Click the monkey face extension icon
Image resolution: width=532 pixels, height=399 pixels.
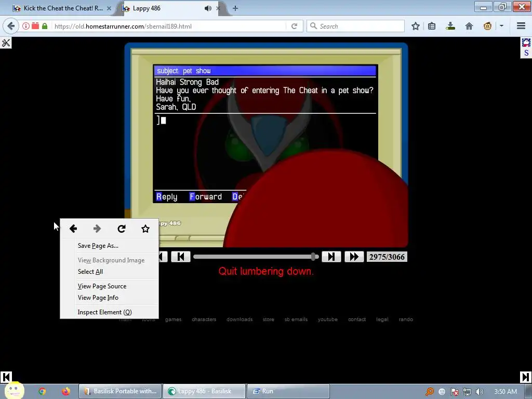click(487, 26)
